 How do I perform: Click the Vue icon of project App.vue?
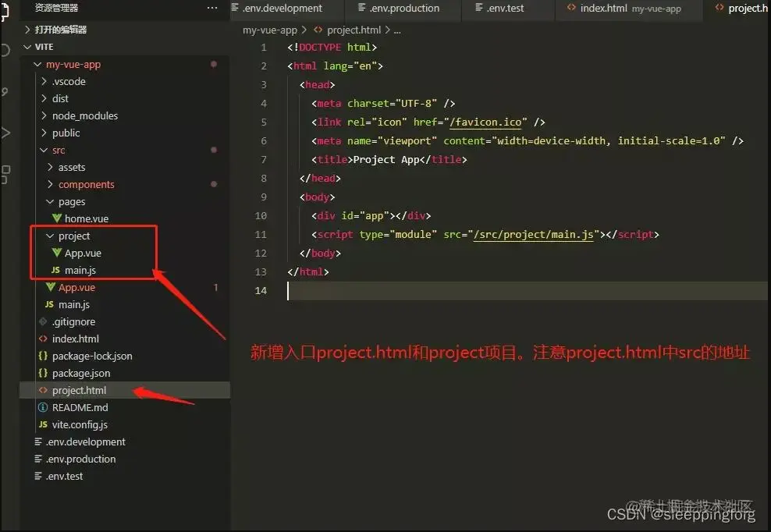(x=57, y=253)
